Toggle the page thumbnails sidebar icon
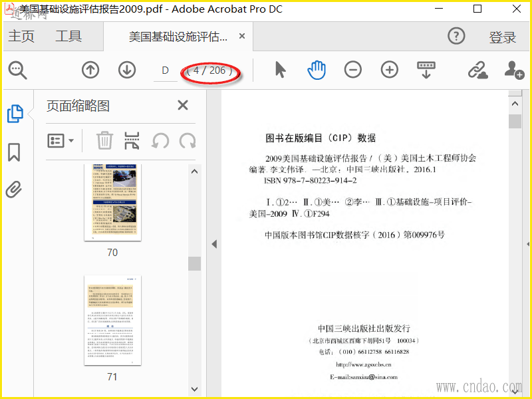This screenshot has height=399, width=532. coord(15,114)
